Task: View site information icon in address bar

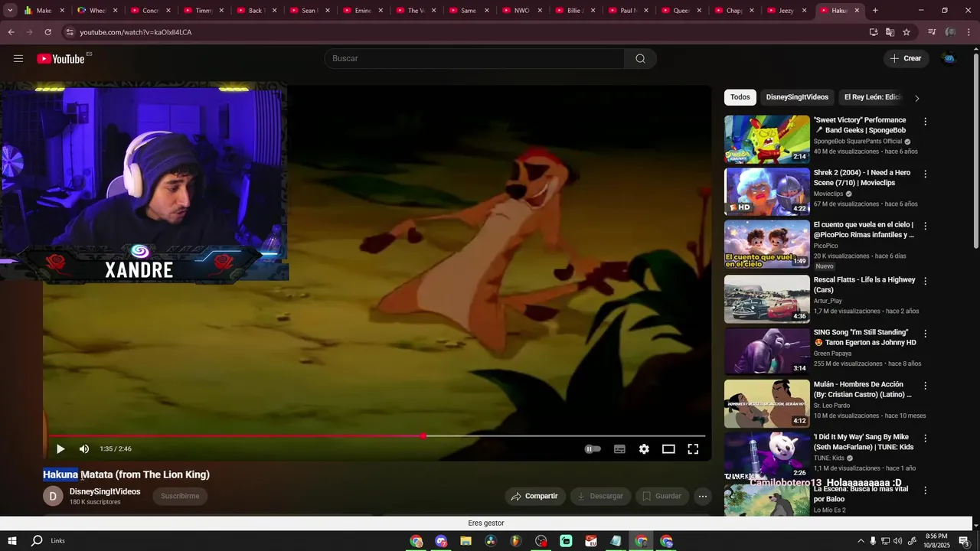Action: (70, 32)
